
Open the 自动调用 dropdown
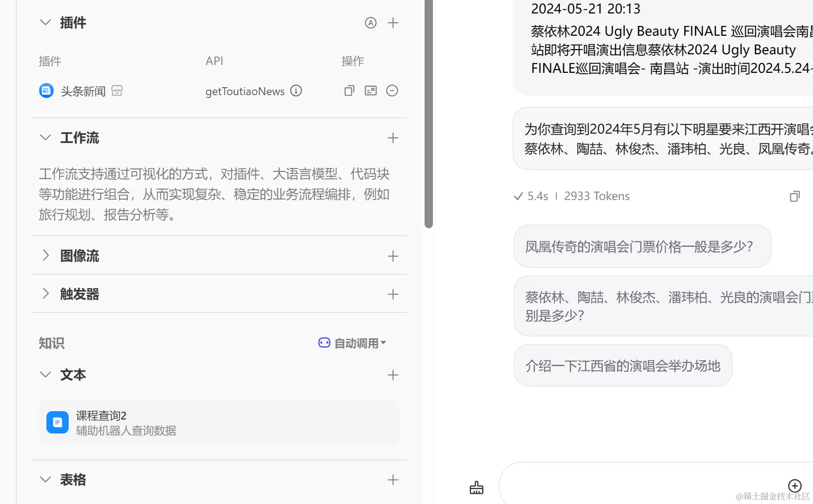352,343
